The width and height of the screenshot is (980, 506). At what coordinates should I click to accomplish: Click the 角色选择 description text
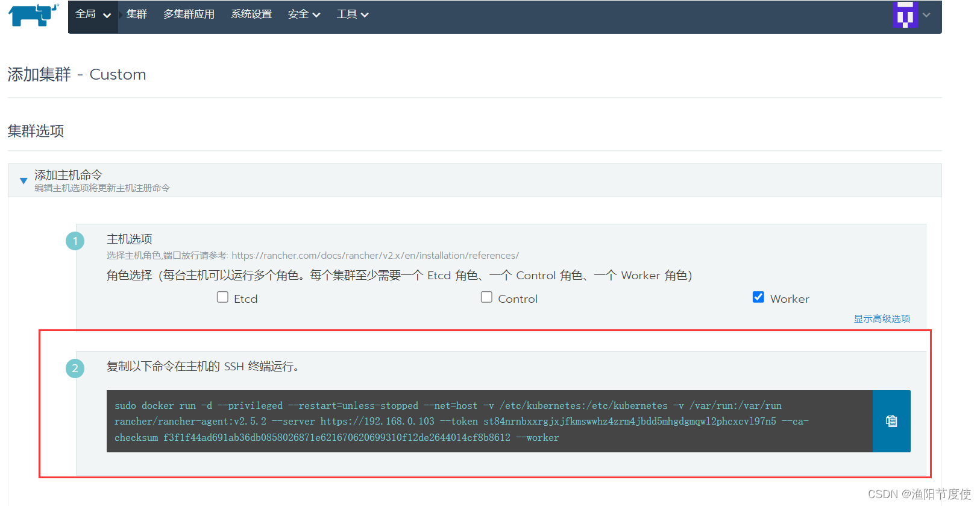(399, 276)
